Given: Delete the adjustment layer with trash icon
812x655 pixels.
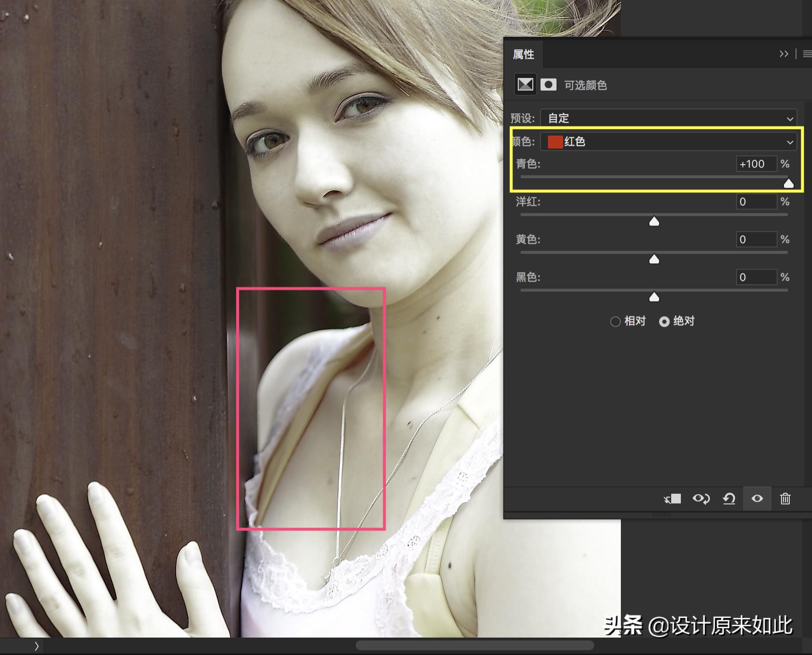Looking at the screenshot, I should (785, 499).
